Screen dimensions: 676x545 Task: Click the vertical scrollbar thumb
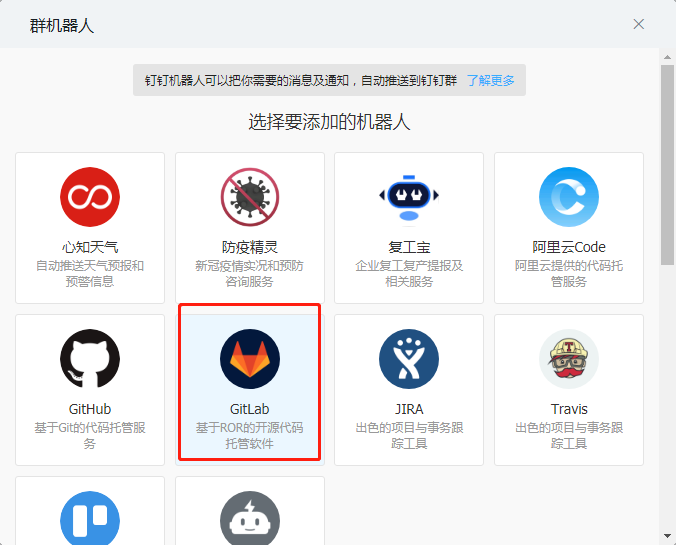(667, 165)
